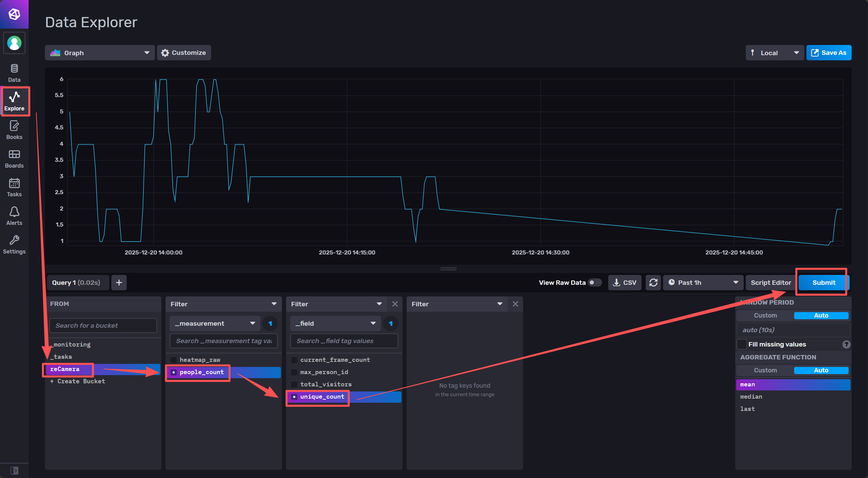Go to Boards dashboards icon
Viewport: 868px width, 478px height.
coord(14,159)
